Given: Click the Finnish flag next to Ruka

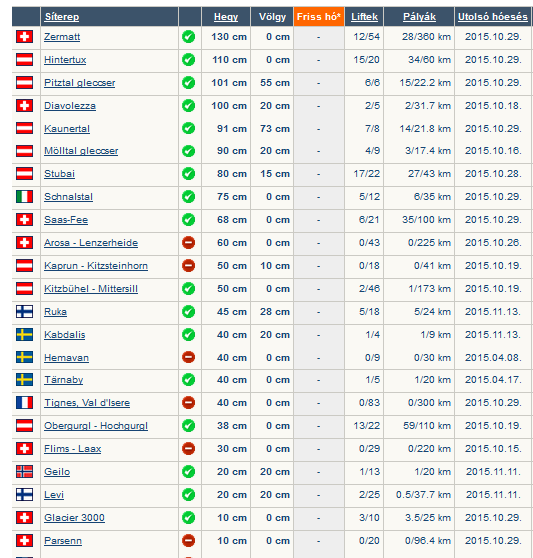Looking at the screenshot, I should pos(25,311).
